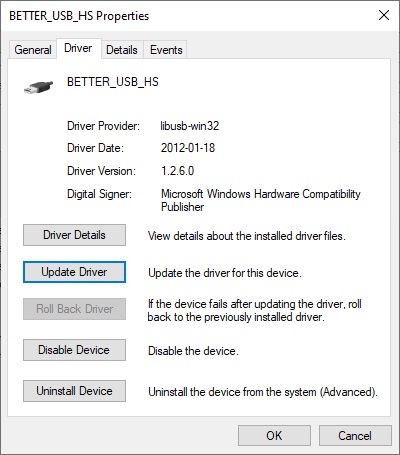
Task: Close the BETTER_USB_HS Properties dialog
Action: pos(384,15)
